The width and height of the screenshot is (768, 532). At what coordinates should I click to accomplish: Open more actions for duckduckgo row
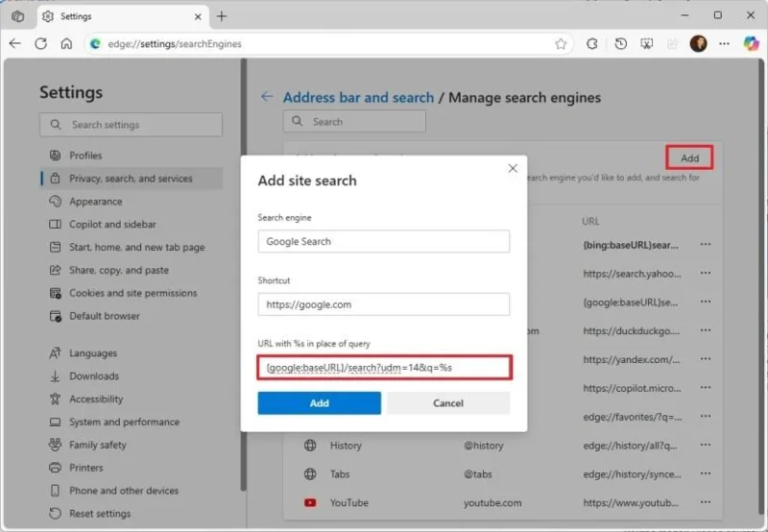pyautogui.click(x=706, y=330)
